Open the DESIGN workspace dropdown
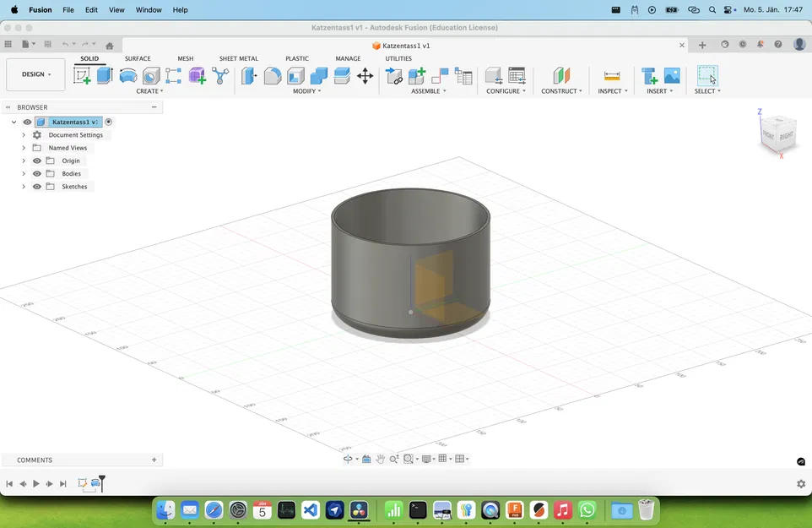This screenshot has height=528, width=812. [35, 74]
